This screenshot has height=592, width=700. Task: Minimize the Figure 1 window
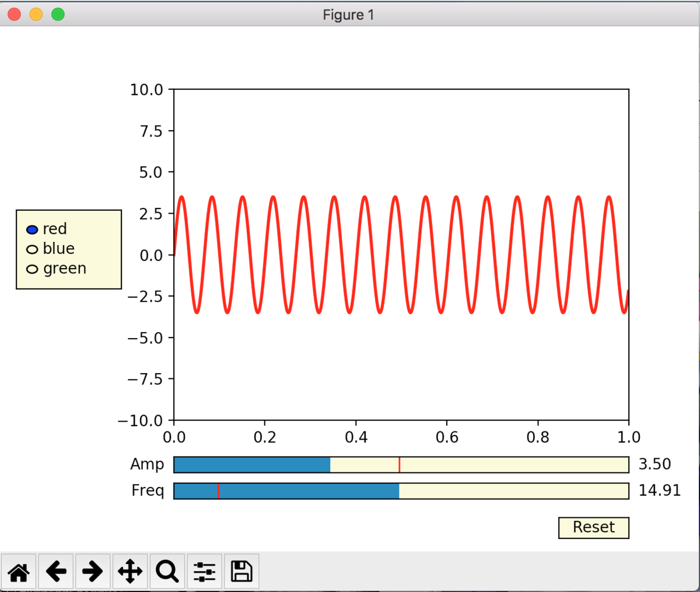(x=36, y=15)
